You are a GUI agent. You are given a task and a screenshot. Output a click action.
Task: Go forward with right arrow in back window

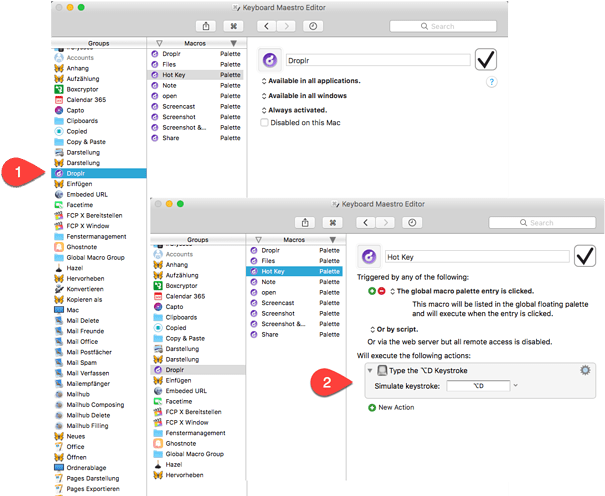tap(286, 26)
